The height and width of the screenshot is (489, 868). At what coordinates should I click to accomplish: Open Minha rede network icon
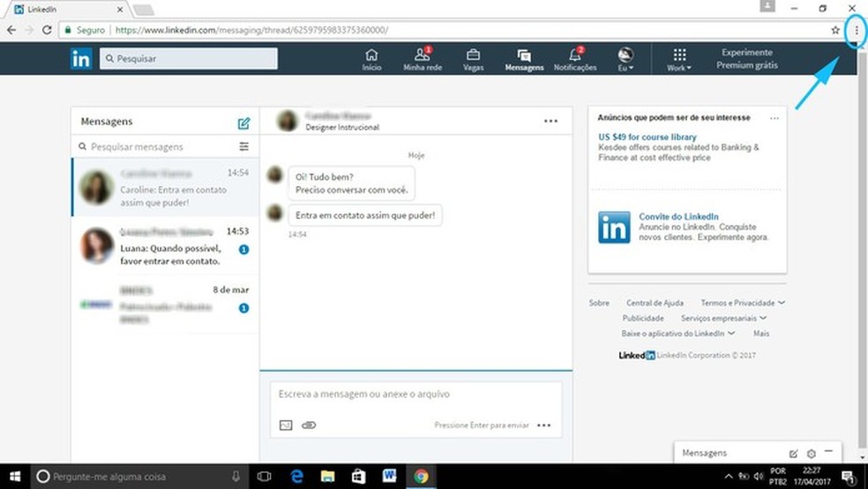pos(423,60)
